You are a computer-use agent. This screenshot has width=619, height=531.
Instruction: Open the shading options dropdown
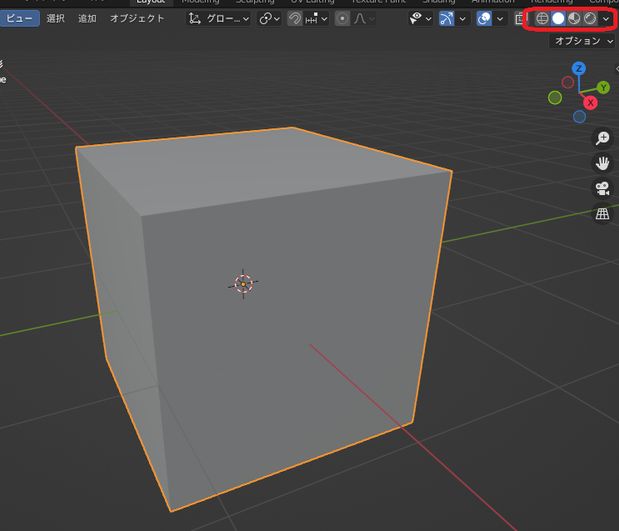606,19
